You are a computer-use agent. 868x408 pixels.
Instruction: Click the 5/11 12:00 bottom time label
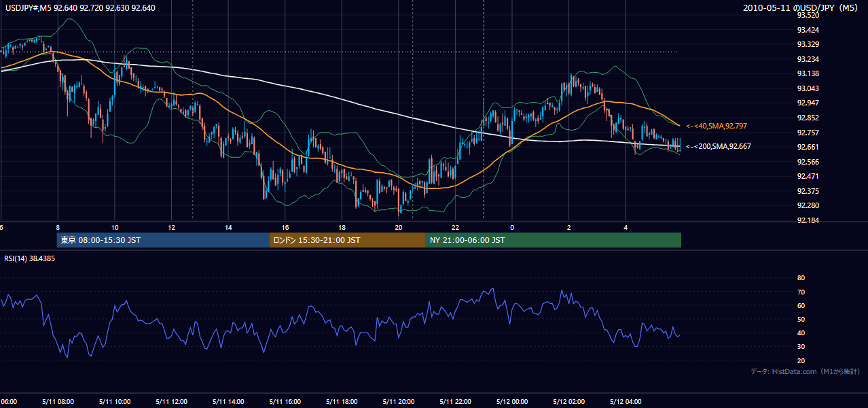point(171,402)
